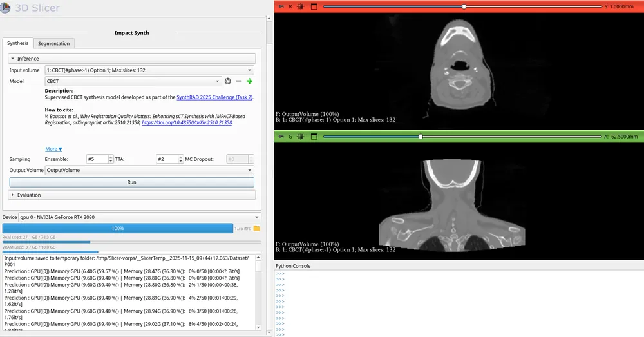This screenshot has width=644, height=337.
Task: Click the 'Impact Synth' module title
Action: tap(132, 33)
